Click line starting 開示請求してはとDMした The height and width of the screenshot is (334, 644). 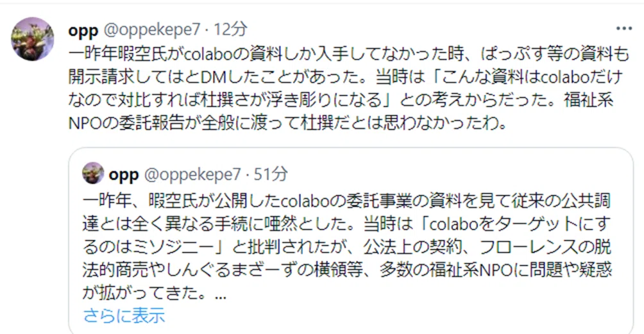point(346,77)
